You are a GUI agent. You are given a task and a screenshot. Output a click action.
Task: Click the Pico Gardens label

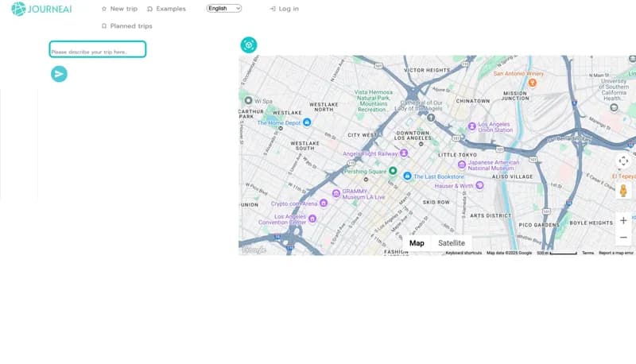[x=539, y=225]
